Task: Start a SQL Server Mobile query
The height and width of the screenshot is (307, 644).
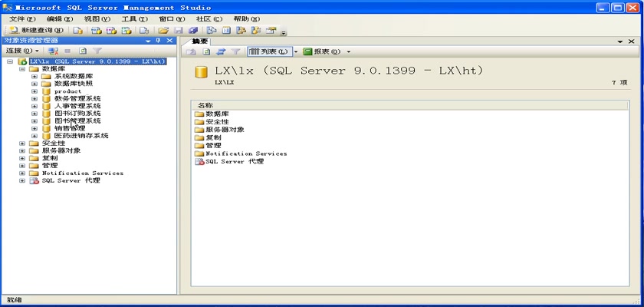Action: pyautogui.click(x=144, y=30)
